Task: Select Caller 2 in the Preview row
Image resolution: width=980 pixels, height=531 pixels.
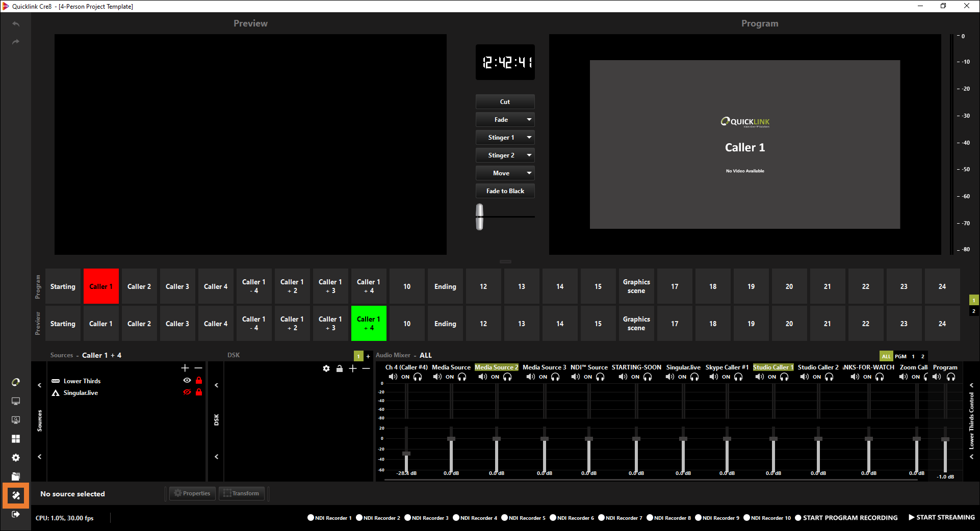Action: (139, 324)
